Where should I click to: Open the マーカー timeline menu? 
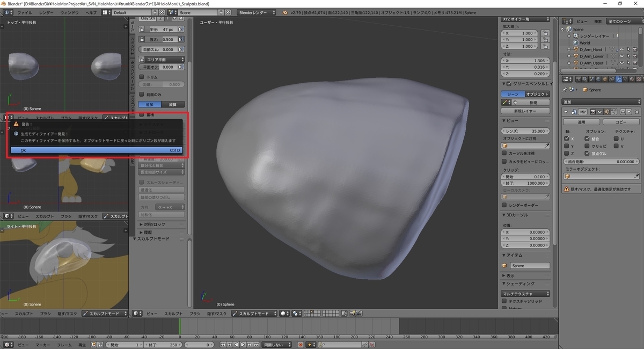click(43, 345)
